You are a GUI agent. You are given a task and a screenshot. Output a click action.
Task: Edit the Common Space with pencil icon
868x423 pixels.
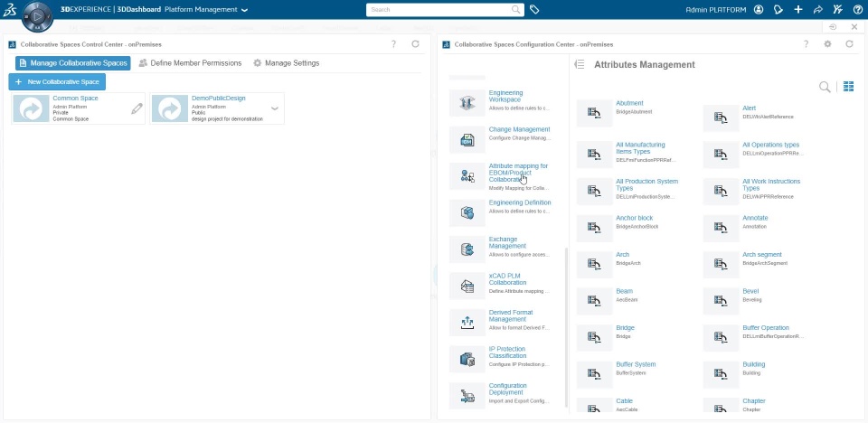(137, 108)
